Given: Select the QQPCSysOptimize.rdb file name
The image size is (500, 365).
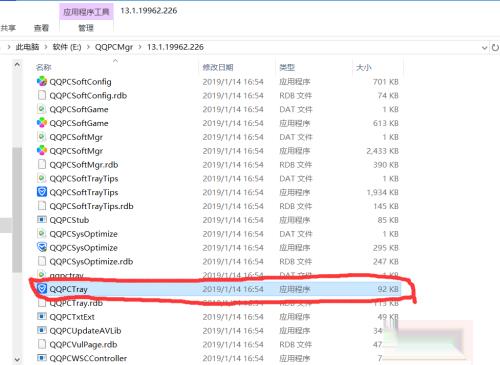Looking at the screenshot, I should pos(91,262).
